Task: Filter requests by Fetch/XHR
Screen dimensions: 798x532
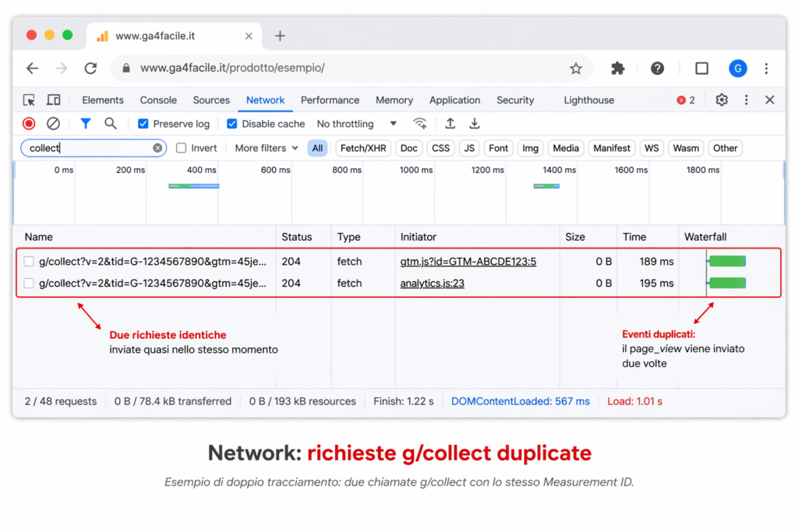Action: pyautogui.click(x=363, y=148)
